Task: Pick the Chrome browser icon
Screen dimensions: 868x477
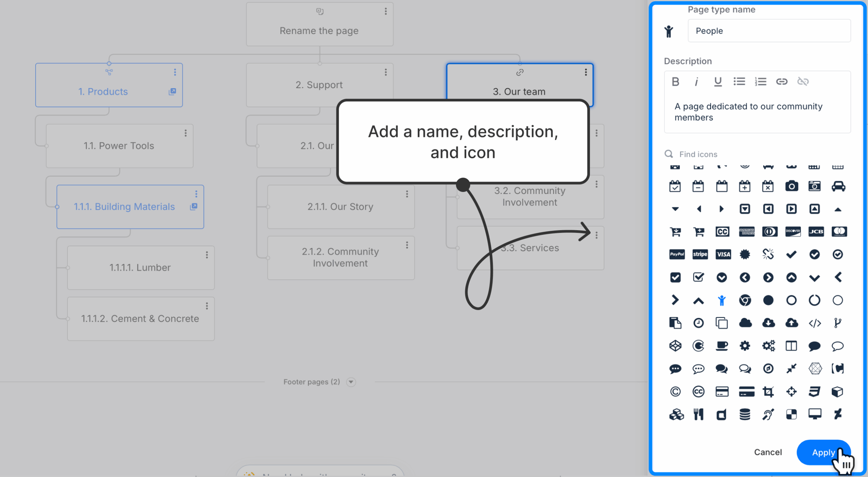Action: click(745, 300)
